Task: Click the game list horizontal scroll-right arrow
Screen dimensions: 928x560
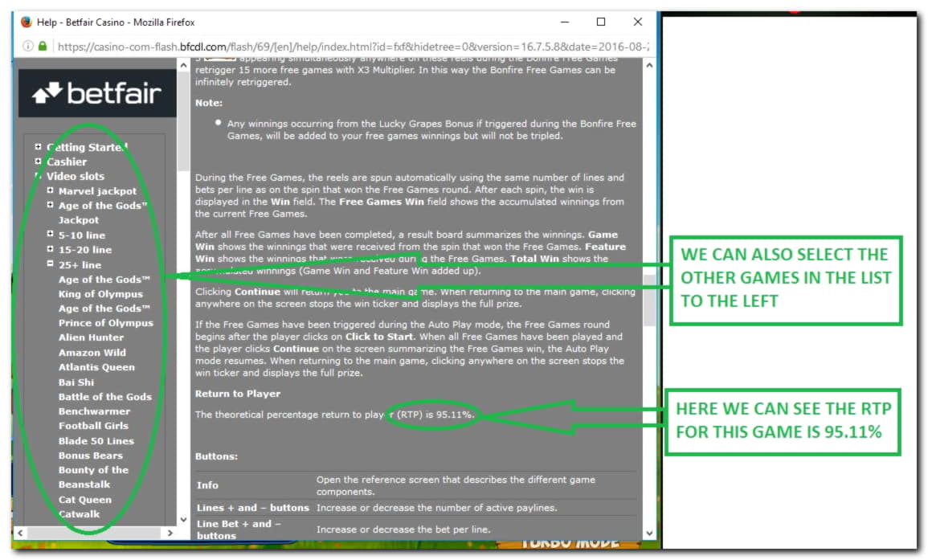Action: click(x=170, y=533)
